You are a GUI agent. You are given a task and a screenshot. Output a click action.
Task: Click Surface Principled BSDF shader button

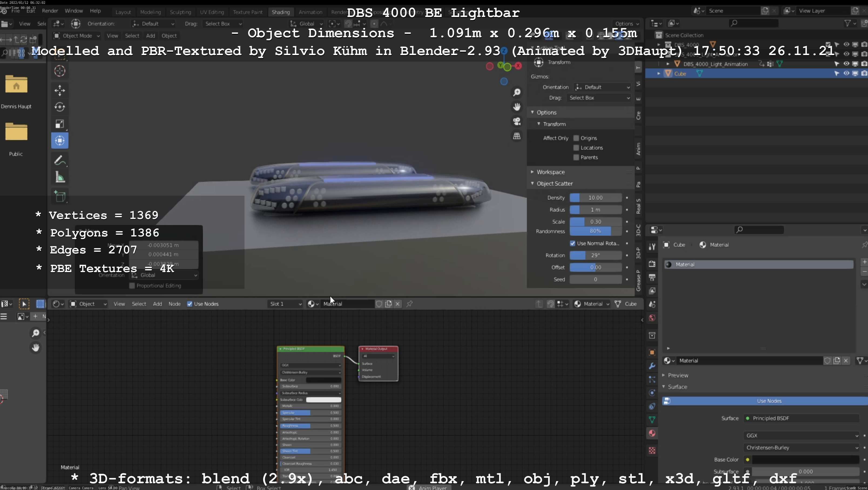(801, 418)
